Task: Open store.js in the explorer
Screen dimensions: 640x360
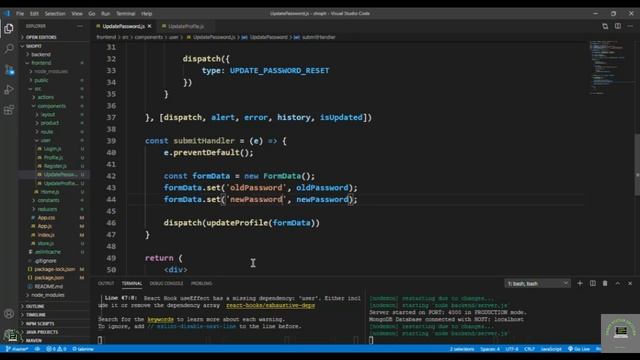Action: [x=45, y=243]
